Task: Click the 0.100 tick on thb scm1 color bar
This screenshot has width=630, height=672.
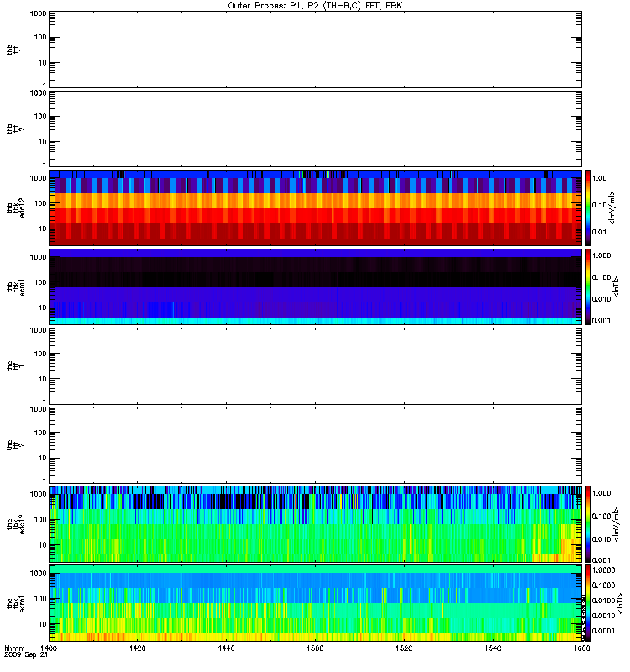Action: click(x=601, y=277)
